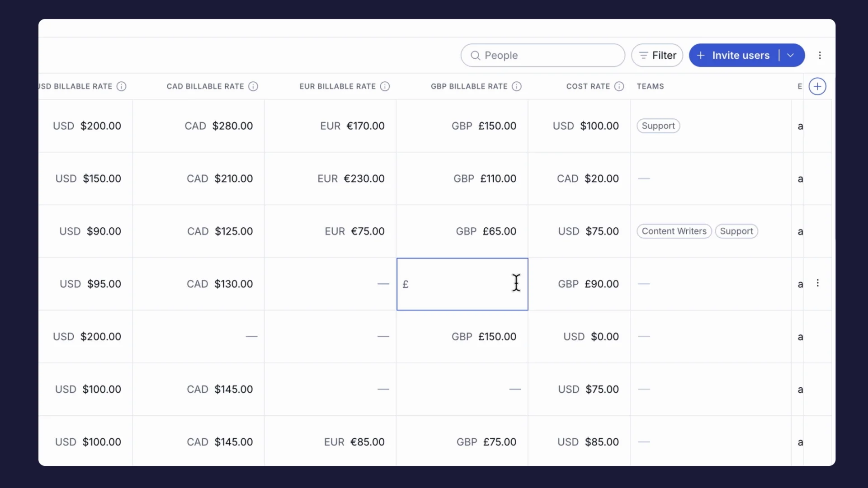Click the add column plus icon
This screenshot has height=488, width=868.
pos(817,86)
